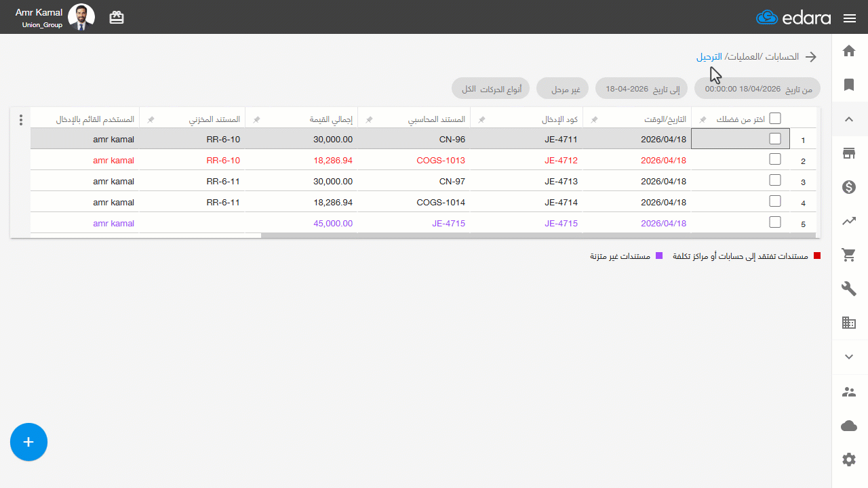This screenshot has height=488, width=868.
Task: Open the إلى تاريخ date filter
Action: pyautogui.click(x=642, y=89)
